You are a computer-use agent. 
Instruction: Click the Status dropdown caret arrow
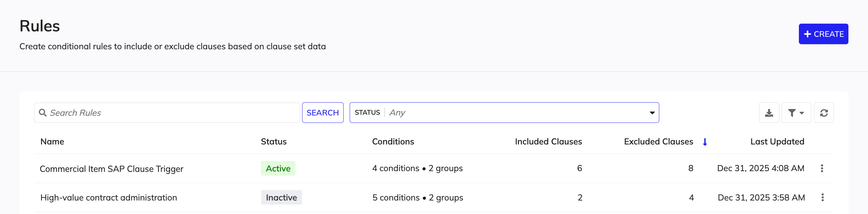click(x=652, y=113)
